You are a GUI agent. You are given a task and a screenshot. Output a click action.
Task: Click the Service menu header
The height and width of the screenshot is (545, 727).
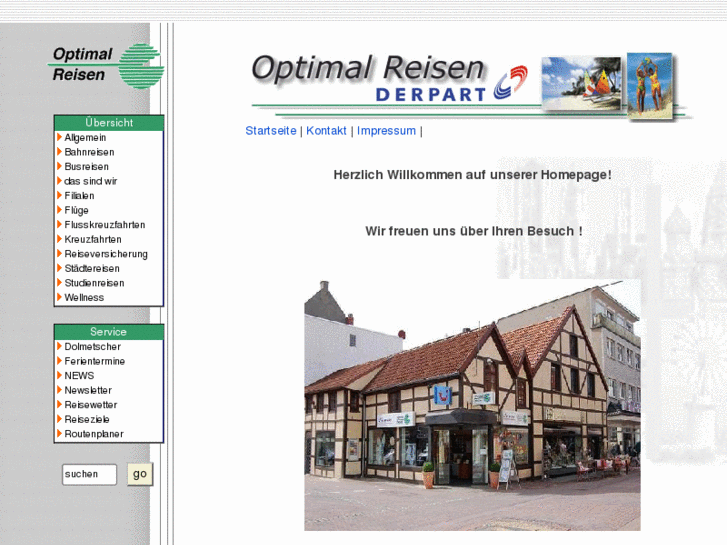(x=109, y=332)
